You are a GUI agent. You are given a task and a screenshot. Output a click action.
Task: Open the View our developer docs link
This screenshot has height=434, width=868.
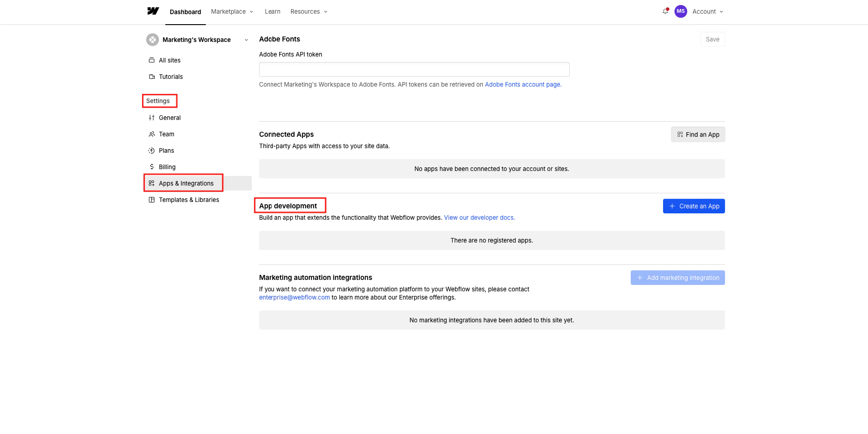tap(480, 217)
